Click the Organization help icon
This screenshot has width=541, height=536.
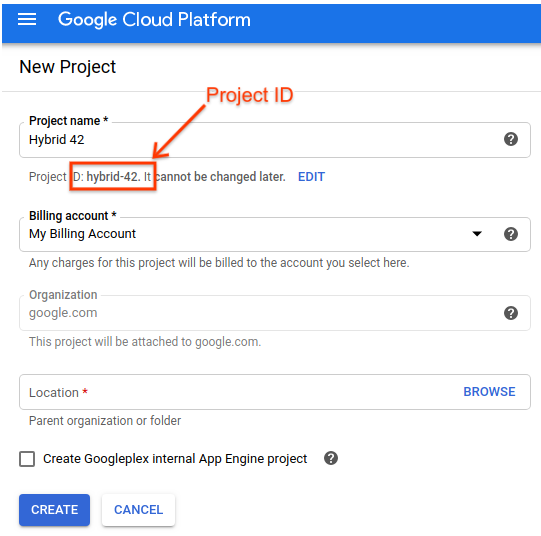pyautogui.click(x=511, y=313)
